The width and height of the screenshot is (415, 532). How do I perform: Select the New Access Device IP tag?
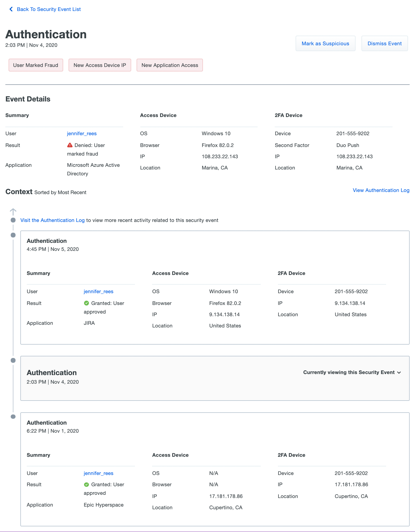pyautogui.click(x=100, y=65)
